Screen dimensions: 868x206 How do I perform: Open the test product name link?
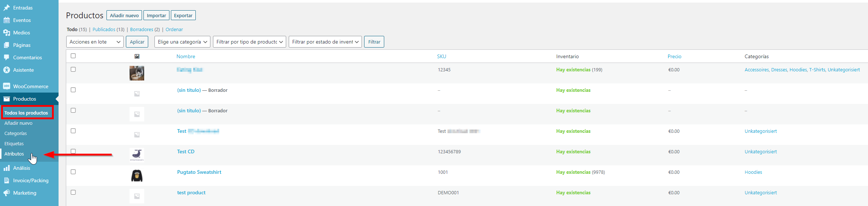click(x=191, y=192)
